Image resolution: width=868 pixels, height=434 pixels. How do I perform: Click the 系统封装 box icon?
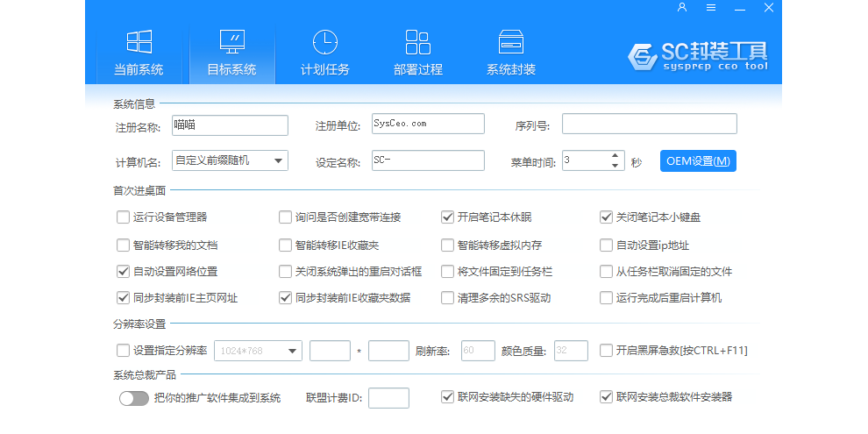point(510,42)
